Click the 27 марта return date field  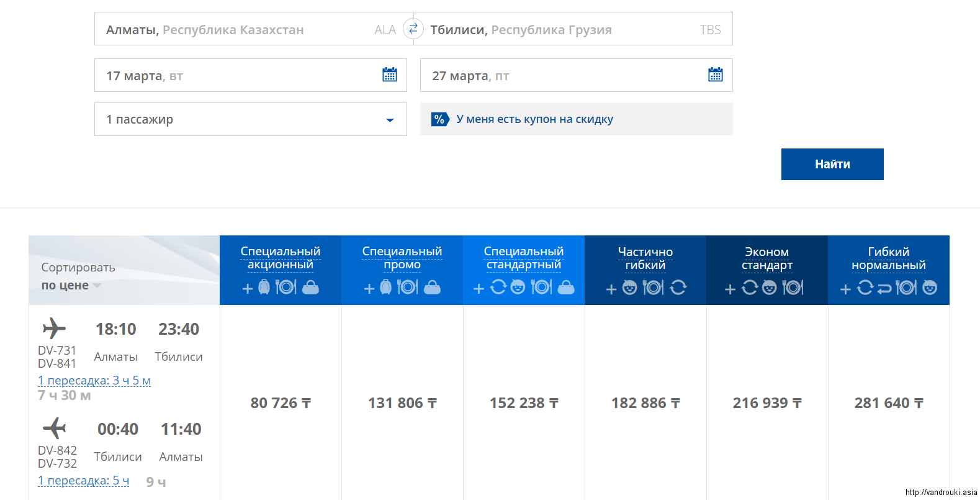(x=576, y=75)
